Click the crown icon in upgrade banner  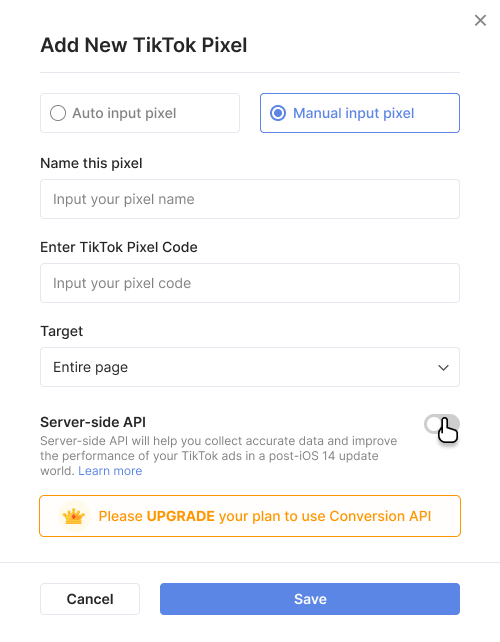(74, 516)
